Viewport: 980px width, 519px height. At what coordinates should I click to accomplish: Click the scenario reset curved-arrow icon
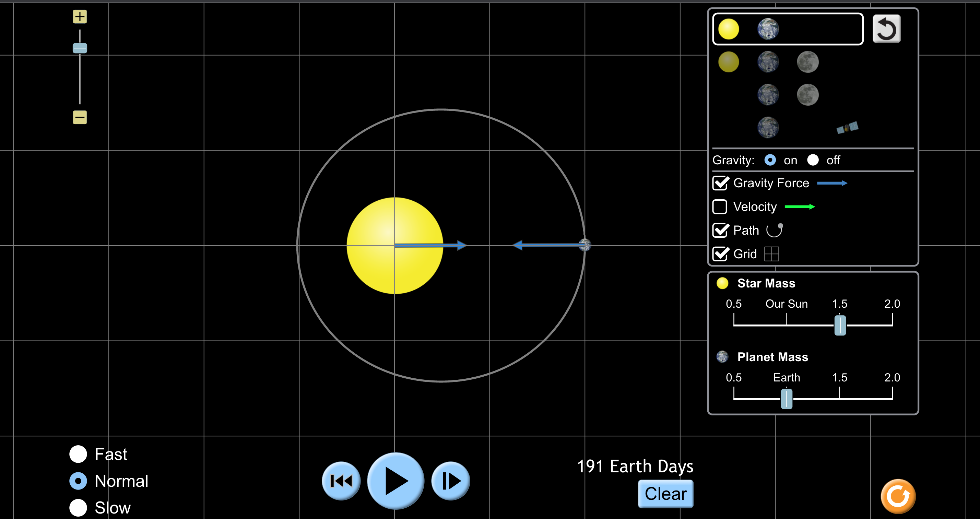[x=886, y=29]
